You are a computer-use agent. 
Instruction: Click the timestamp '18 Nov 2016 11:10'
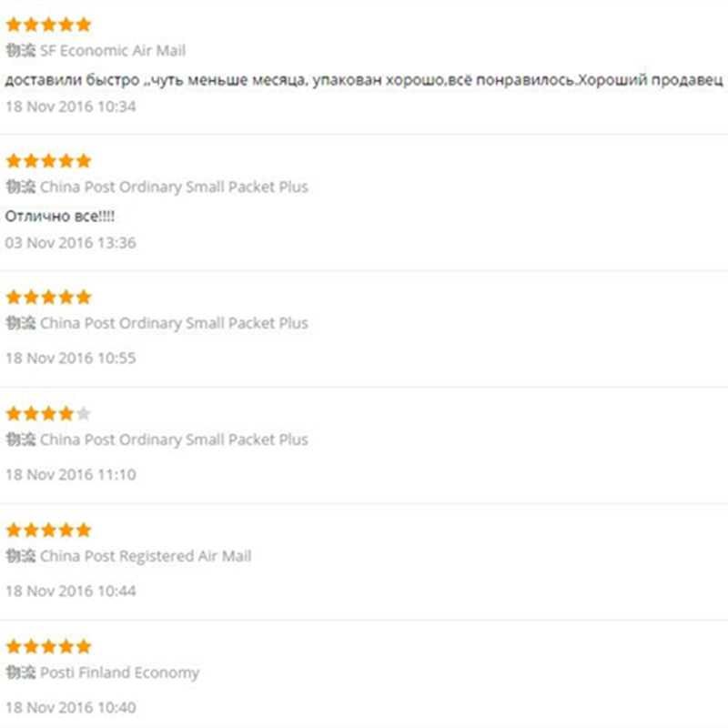(x=70, y=474)
